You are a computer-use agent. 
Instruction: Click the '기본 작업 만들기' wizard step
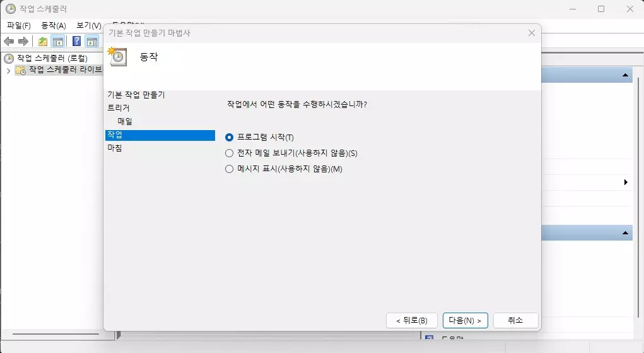tap(136, 95)
